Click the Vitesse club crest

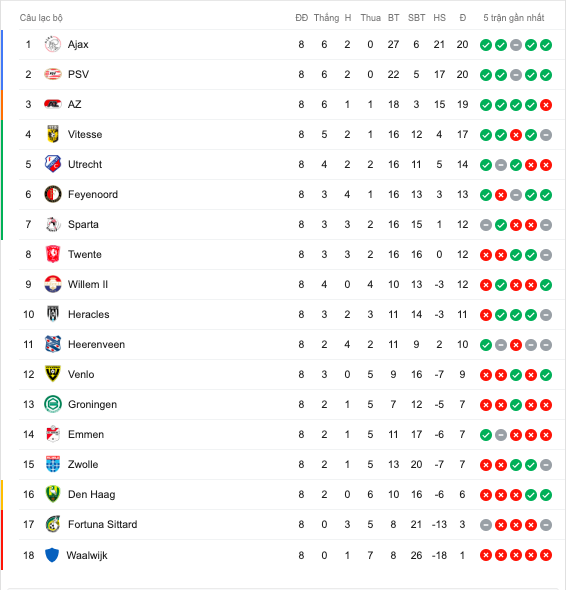coord(53,134)
